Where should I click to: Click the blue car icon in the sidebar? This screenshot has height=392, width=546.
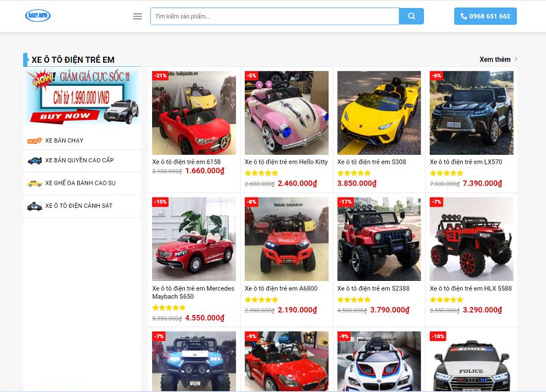(x=35, y=161)
